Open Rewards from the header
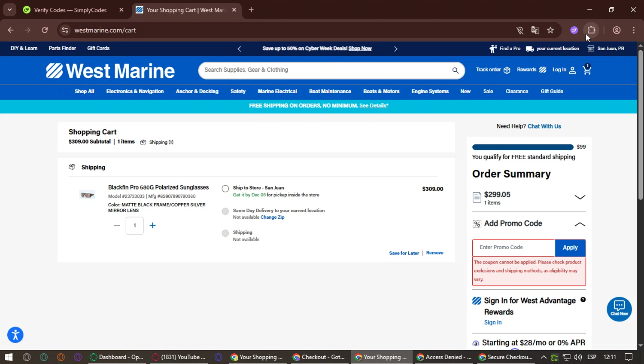Viewport: 644px width, 364px height. 532,70
